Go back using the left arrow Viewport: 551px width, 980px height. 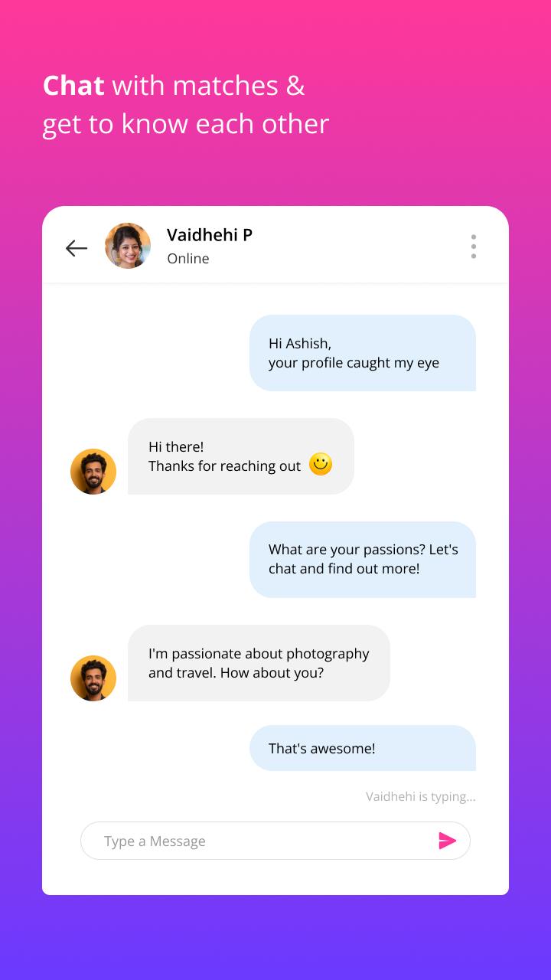click(77, 248)
